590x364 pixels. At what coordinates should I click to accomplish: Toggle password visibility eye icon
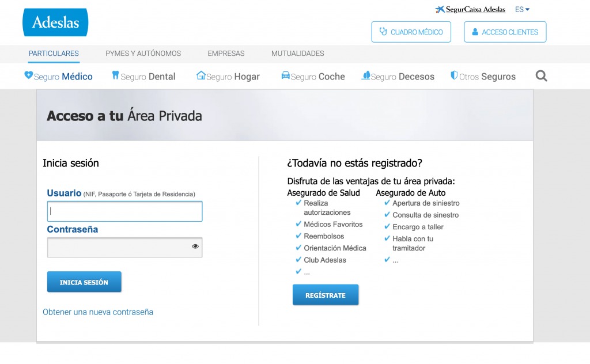195,247
